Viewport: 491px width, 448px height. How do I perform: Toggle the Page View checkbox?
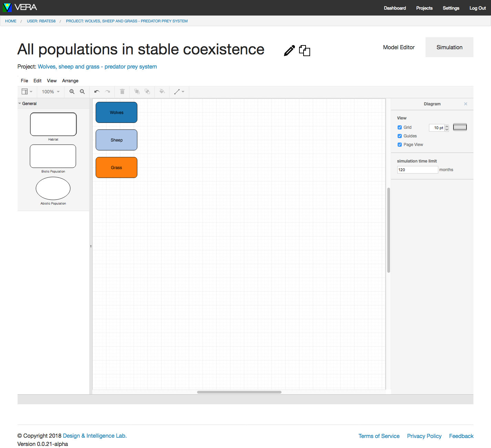[400, 145]
